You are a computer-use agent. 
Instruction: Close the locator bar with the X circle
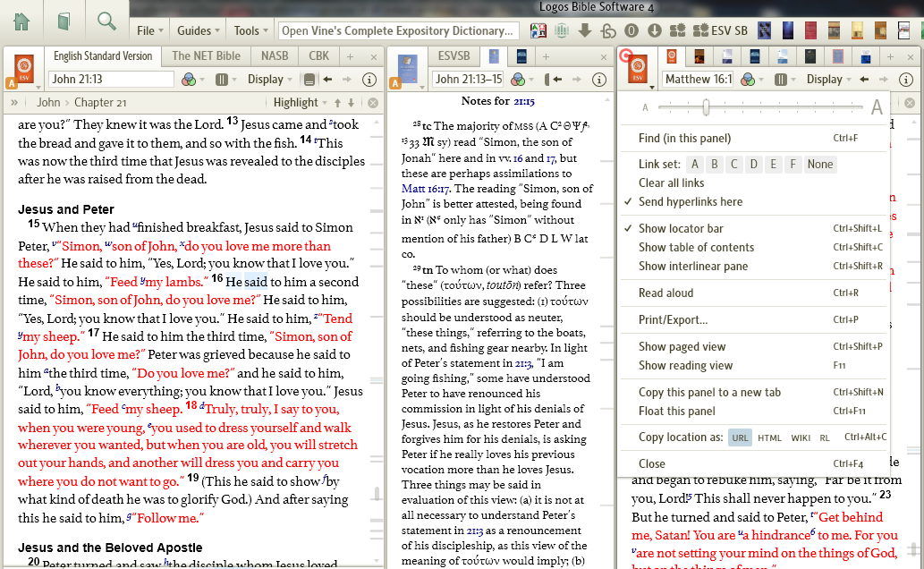coord(373,103)
